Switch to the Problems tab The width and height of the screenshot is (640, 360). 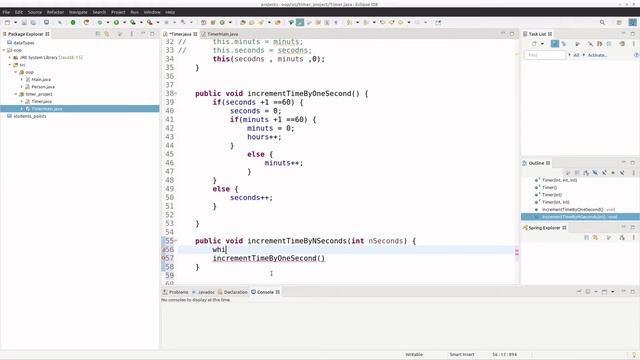click(176, 292)
